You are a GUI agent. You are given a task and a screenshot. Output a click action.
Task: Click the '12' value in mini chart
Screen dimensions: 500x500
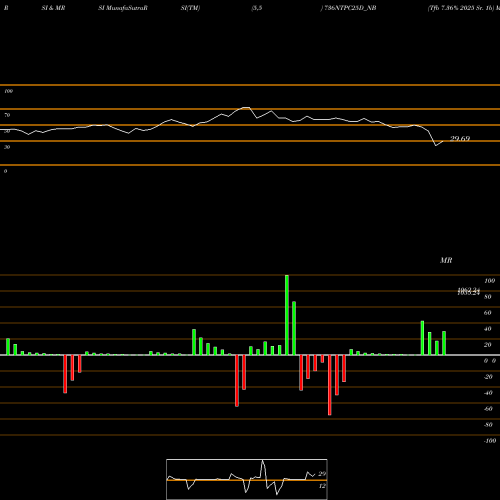click(x=322, y=486)
